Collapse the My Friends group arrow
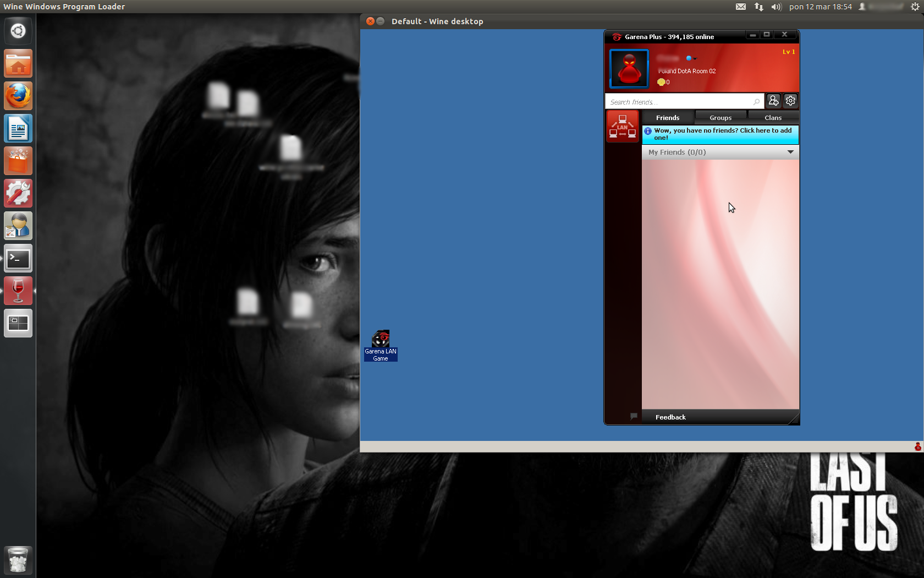Viewport: 924px width, 578px height. pos(790,152)
